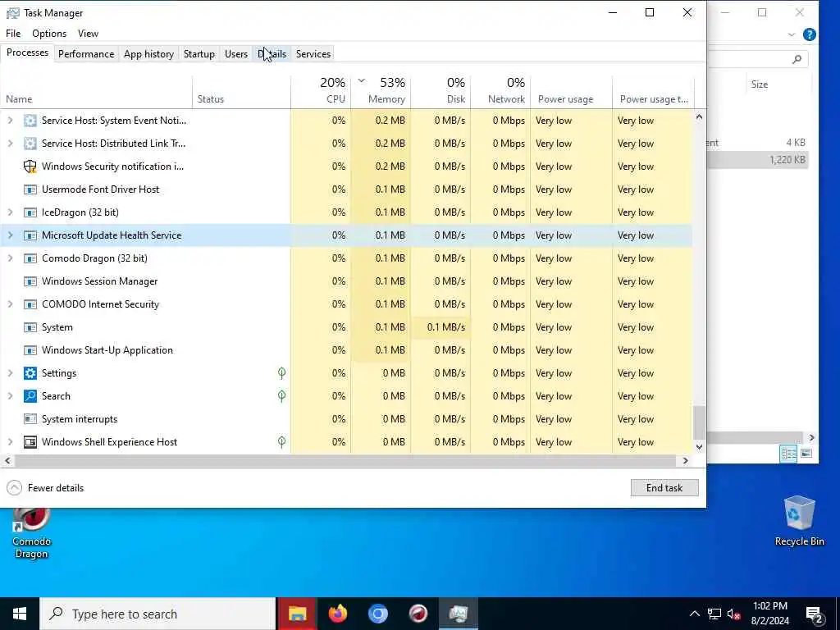The height and width of the screenshot is (630, 840).
Task: Click the Task Manager taskbar icon
Action: [x=458, y=614]
